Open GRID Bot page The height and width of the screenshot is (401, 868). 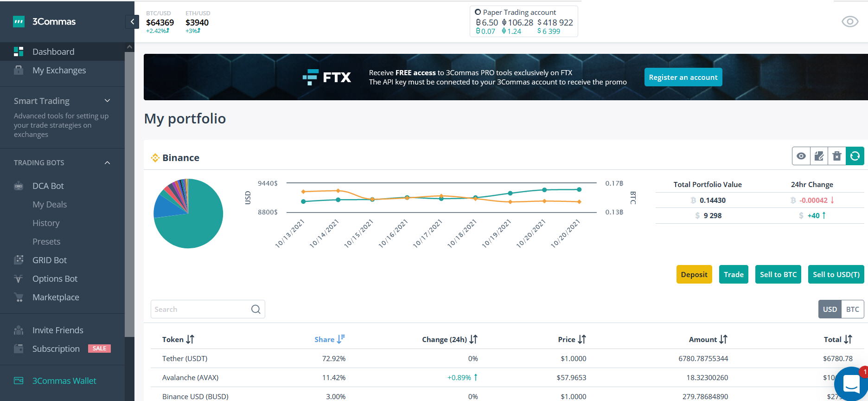(x=50, y=260)
